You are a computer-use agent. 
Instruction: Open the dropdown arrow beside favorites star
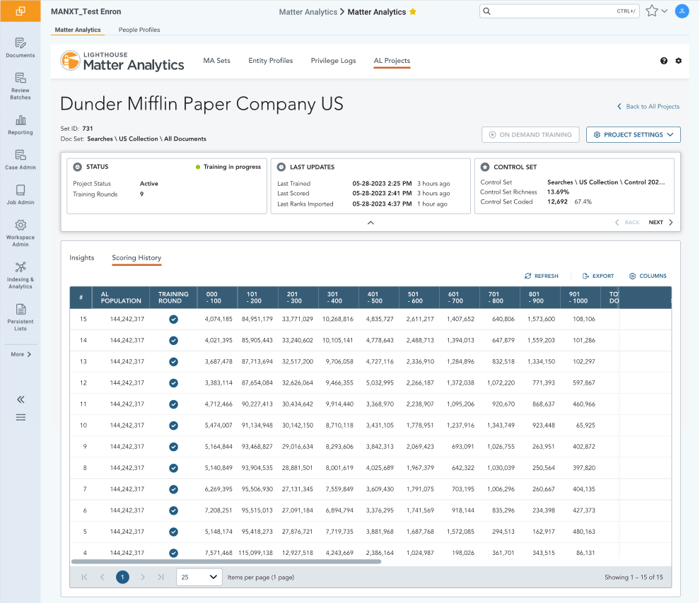tap(664, 11)
